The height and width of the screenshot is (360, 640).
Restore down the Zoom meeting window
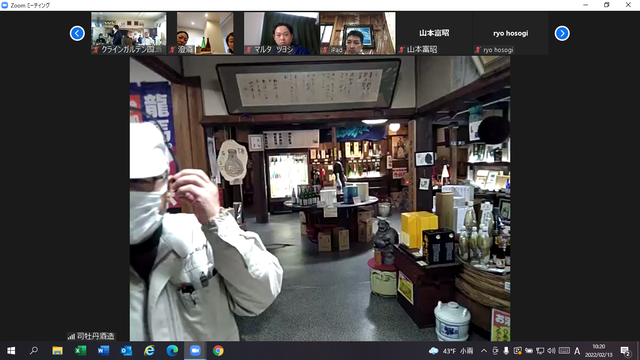607,5
